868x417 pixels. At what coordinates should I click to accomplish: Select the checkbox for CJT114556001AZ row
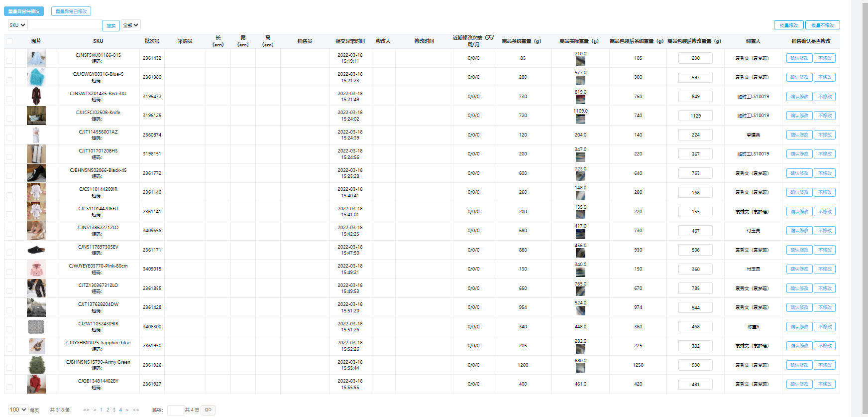(x=9, y=138)
